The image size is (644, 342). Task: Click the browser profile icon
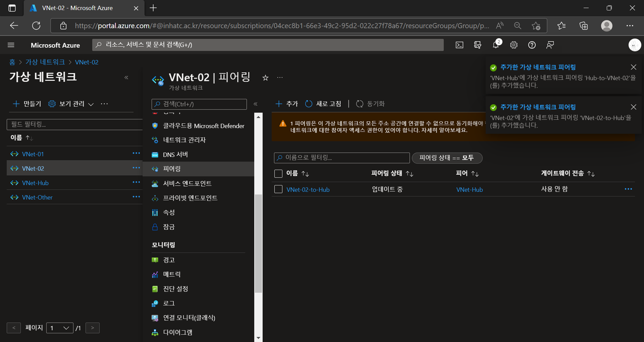pos(607,26)
